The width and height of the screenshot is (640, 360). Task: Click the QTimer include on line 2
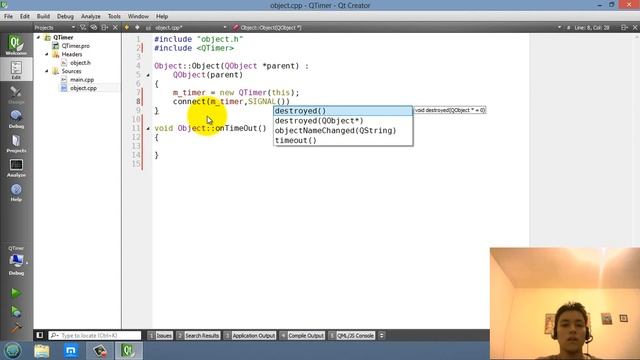pyautogui.click(x=215, y=48)
